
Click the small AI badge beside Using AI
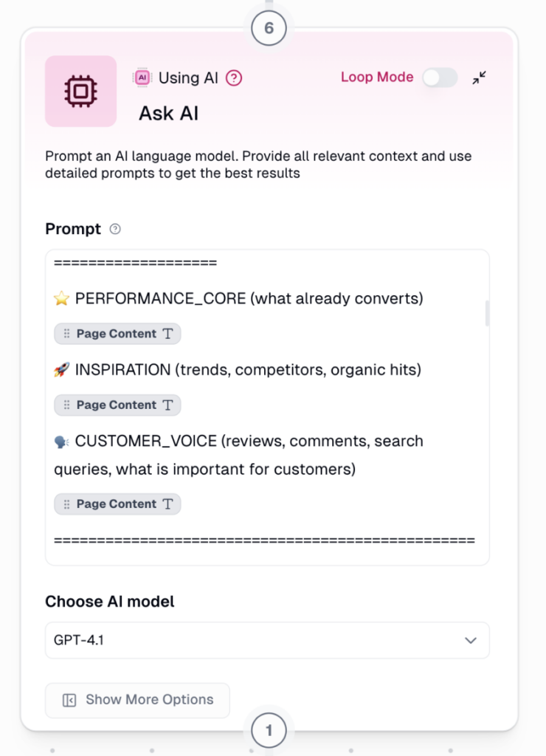(142, 78)
